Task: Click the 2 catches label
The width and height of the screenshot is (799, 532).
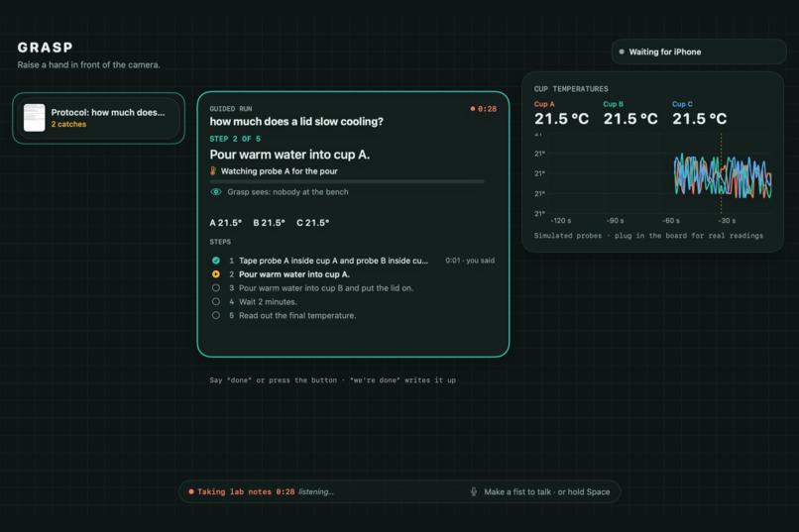Action: [x=68, y=124]
